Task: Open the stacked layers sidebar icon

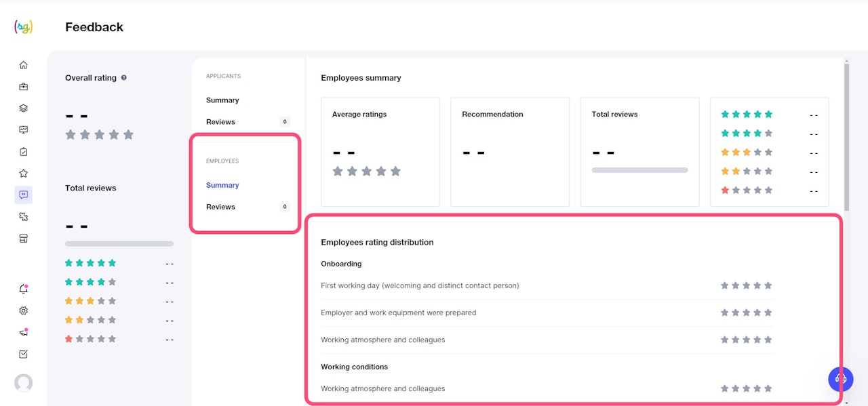Action: point(24,108)
